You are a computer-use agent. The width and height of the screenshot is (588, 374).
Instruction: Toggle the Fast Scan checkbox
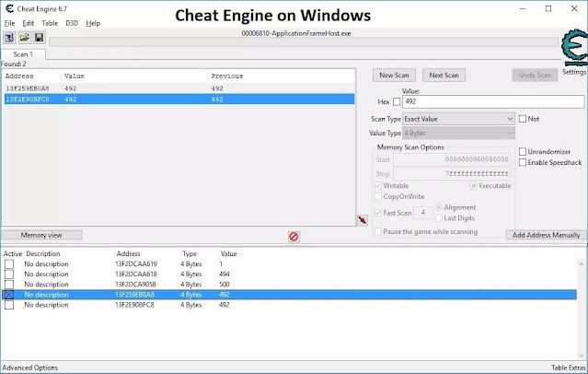click(378, 213)
